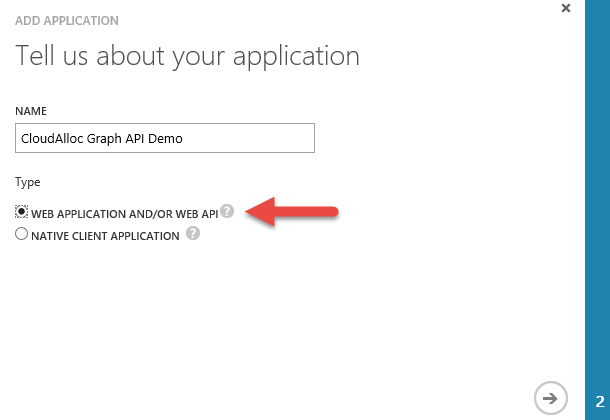Focus the application Name text field
Image resolution: width=610 pixels, height=420 pixels.
click(165, 138)
